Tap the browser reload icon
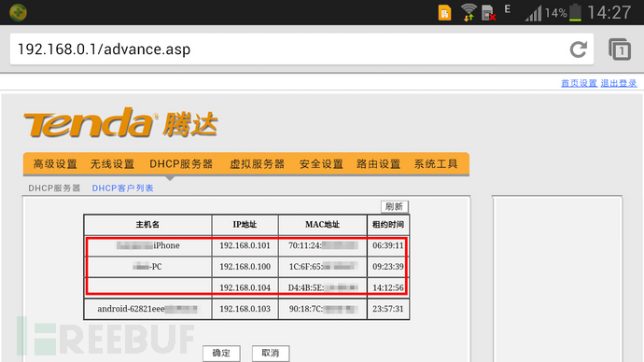Viewport: 644px width, 362px height. [x=579, y=49]
